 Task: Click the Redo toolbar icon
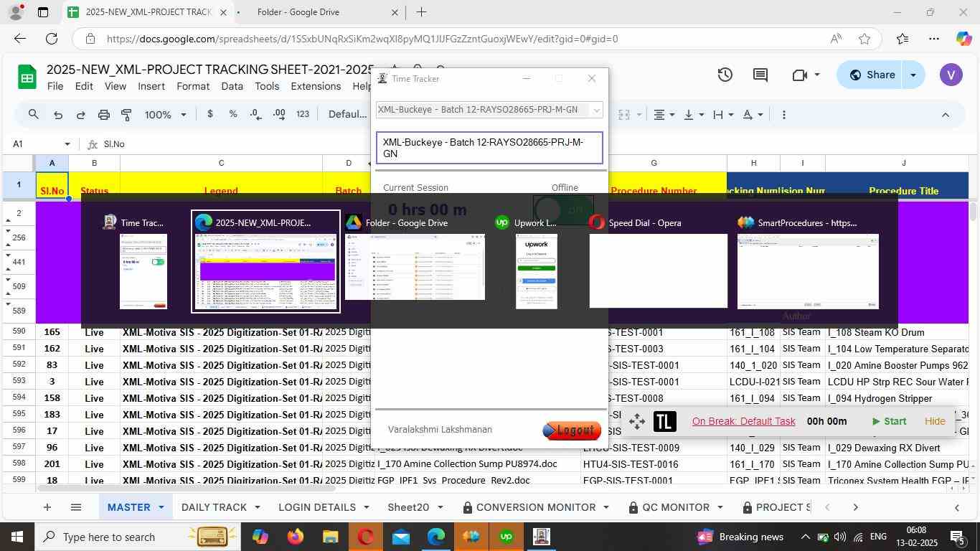(x=81, y=115)
